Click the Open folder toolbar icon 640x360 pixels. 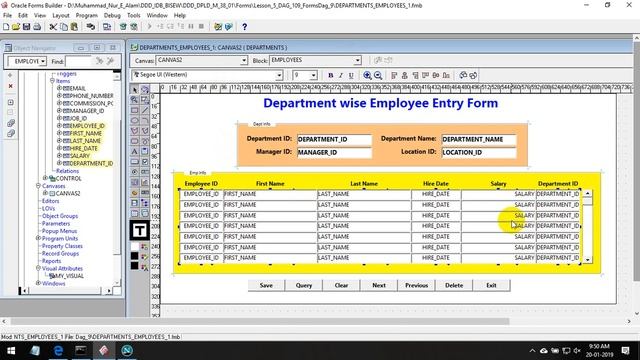16,27
